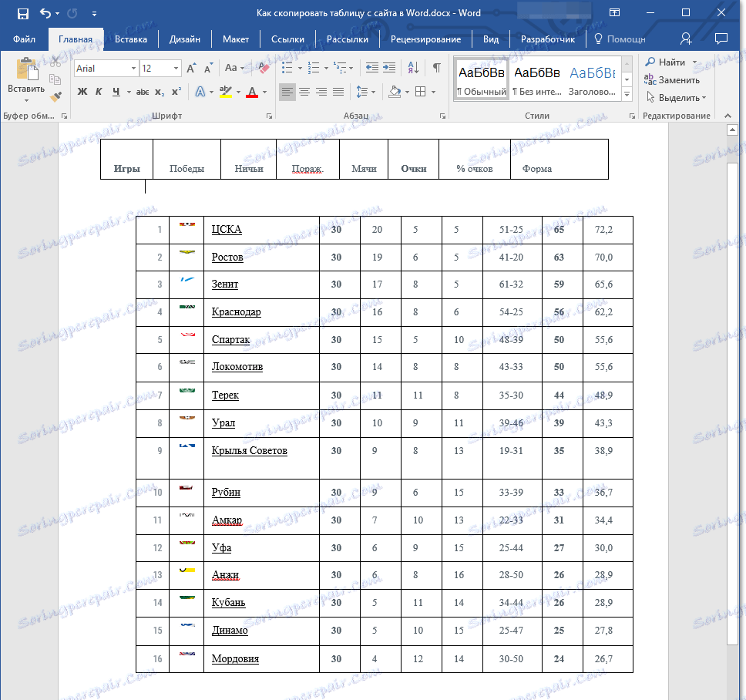Open the Customize Quick Access Toolbar menu
The width and height of the screenshot is (746, 700).
point(94,14)
